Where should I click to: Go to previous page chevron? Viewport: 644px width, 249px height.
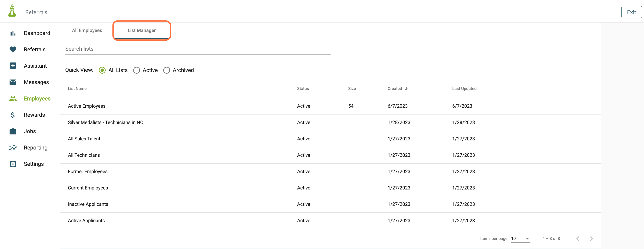578,239
